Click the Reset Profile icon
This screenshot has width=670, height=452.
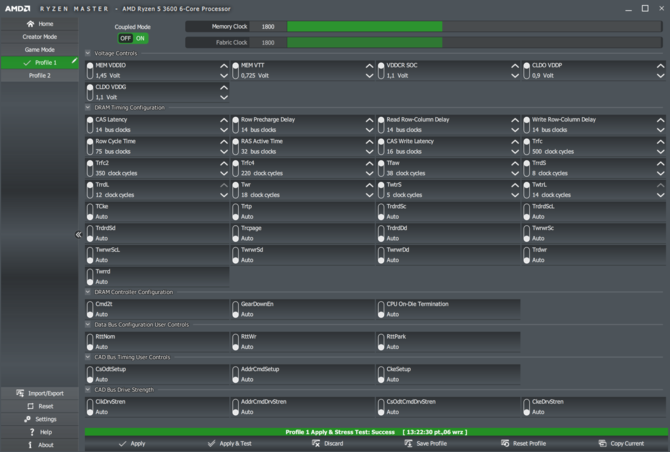505,443
